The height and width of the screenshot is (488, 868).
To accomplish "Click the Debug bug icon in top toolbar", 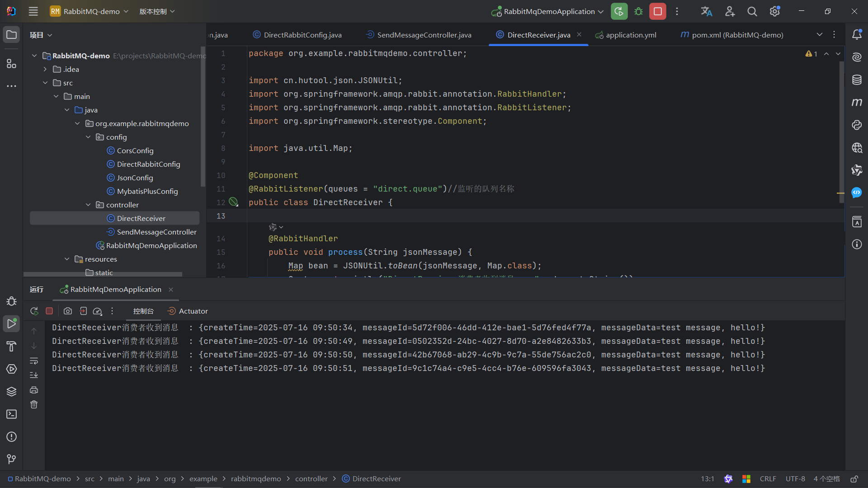I will tap(638, 11).
